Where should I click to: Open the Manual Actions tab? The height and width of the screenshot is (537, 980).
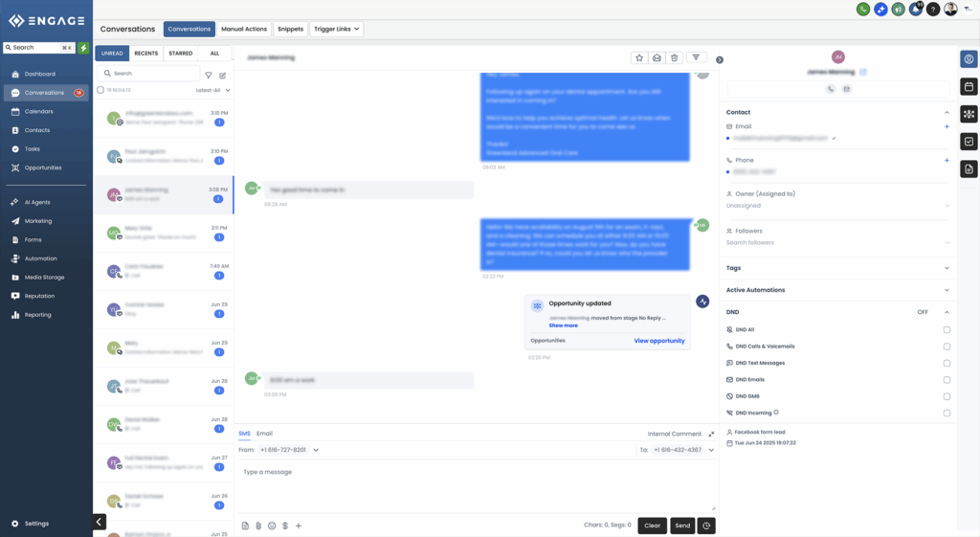244,29
